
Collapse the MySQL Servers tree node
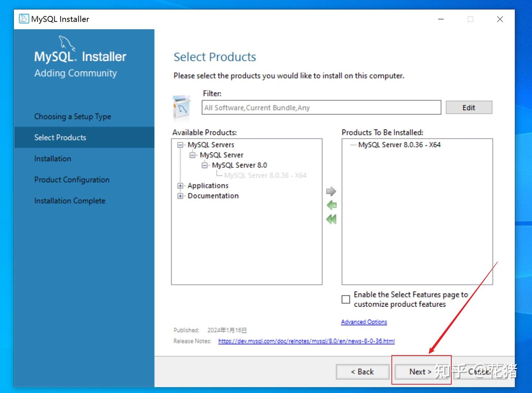pyautogui.click(x=180, y=145)
